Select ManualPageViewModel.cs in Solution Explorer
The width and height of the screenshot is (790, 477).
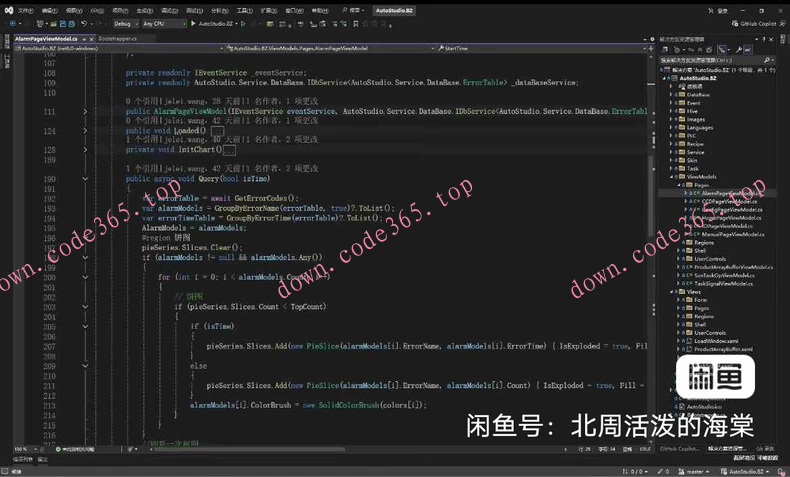[733, 234]
